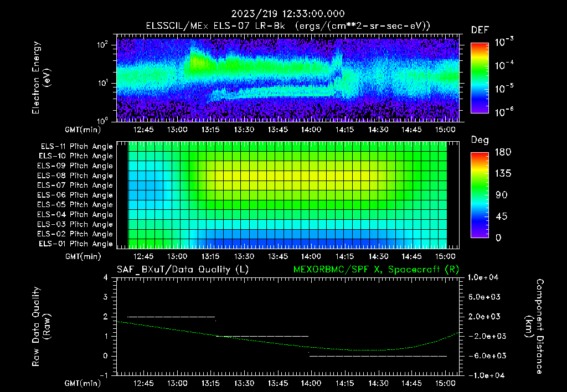Click the DEF colorbar title

(480, 30)
